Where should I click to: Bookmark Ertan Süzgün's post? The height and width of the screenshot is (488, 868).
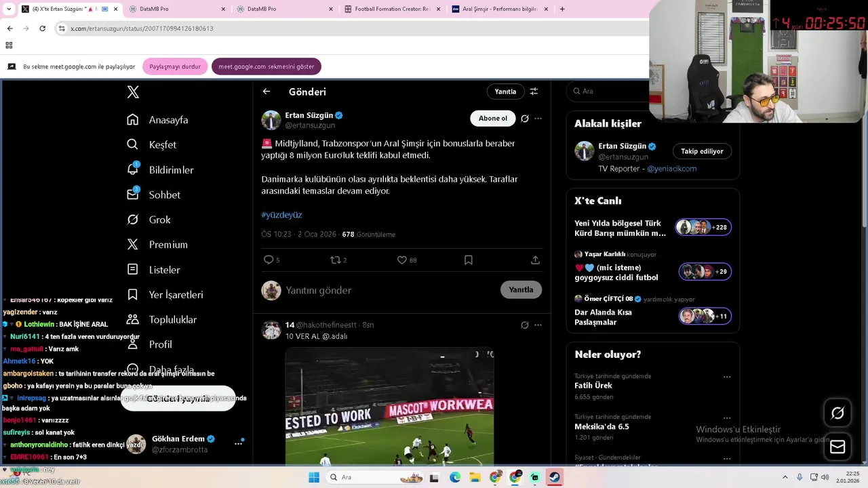point(468,260)
